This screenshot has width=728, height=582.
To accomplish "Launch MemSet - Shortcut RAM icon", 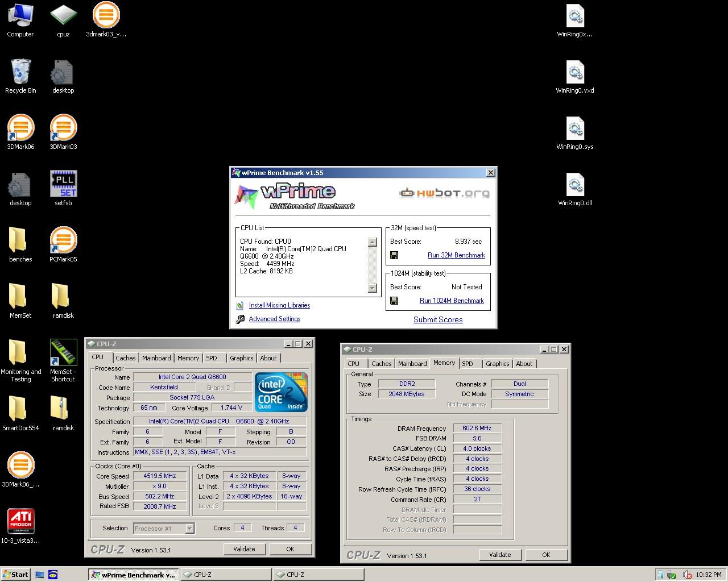I will pos(63,361).
